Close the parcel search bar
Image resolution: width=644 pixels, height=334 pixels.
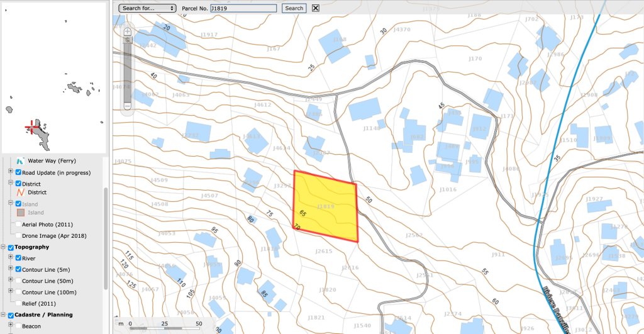pos(316,8)
